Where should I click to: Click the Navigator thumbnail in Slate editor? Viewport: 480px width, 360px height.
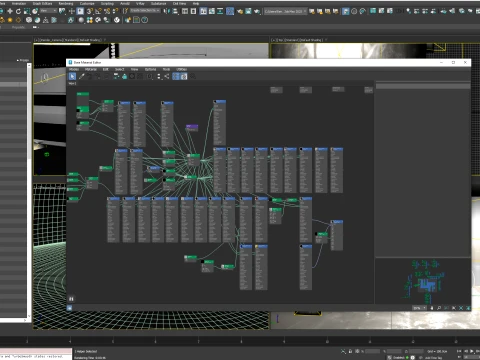(423, 280)
